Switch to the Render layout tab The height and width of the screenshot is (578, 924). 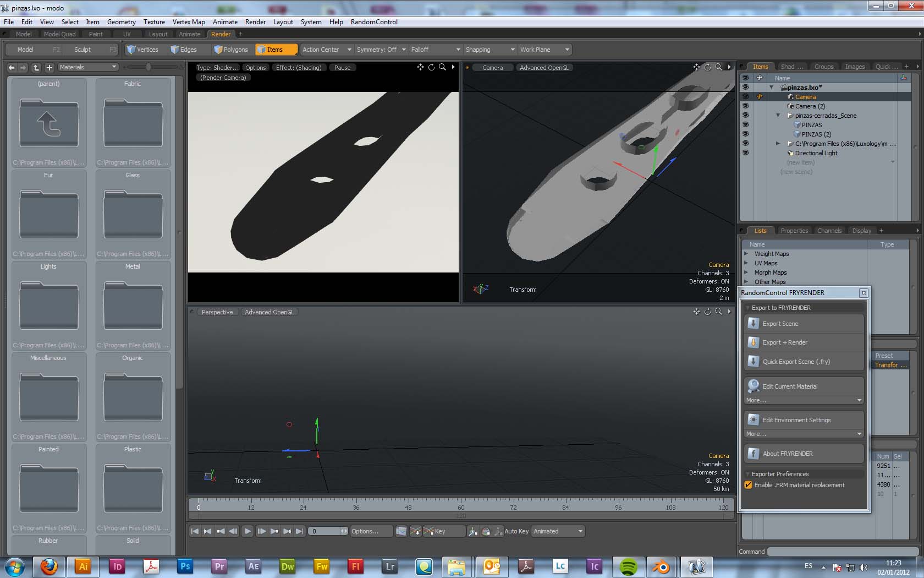[221, 34]
